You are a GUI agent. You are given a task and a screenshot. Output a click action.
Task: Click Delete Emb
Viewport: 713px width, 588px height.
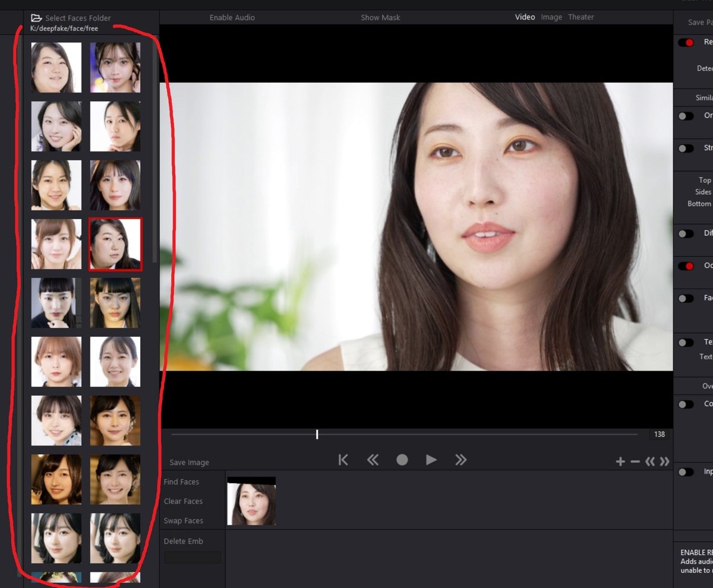[x=183, y=541]
